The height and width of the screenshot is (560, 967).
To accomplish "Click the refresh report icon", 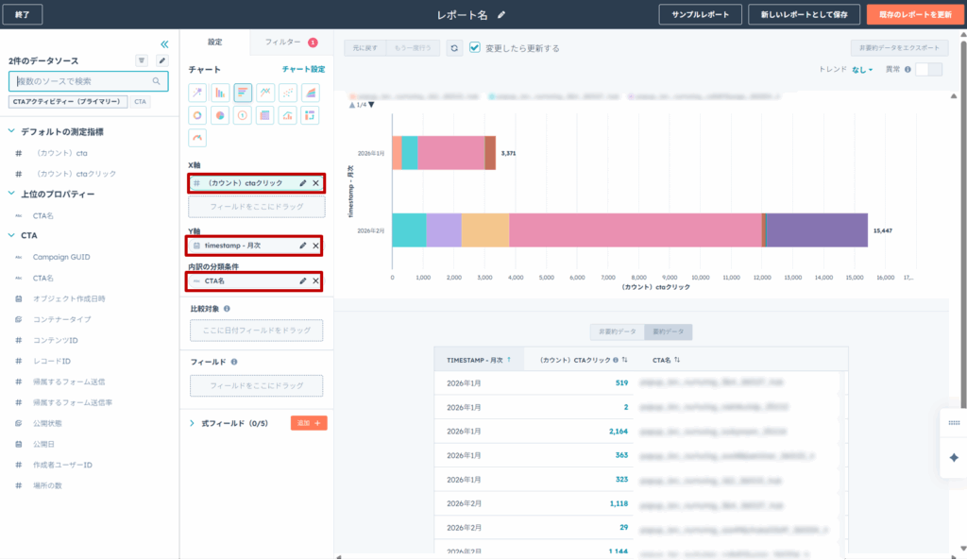I will [455, 48].
